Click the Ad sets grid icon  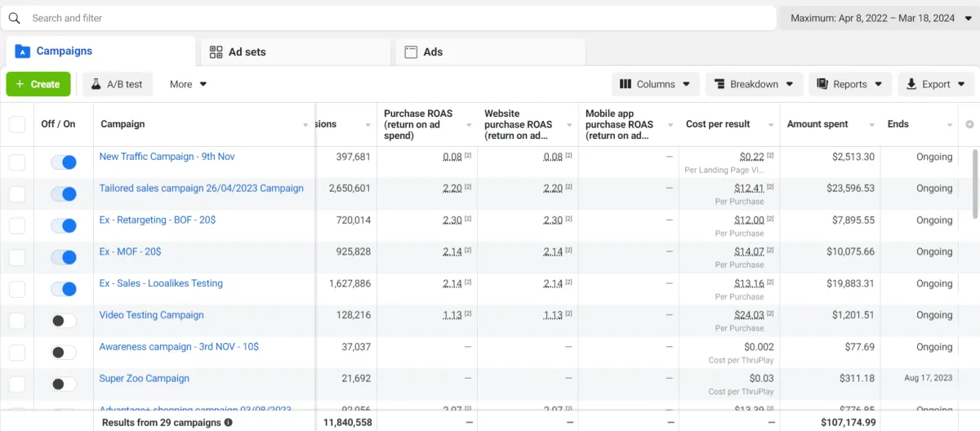pyautogui.click(x=216, y=51)
